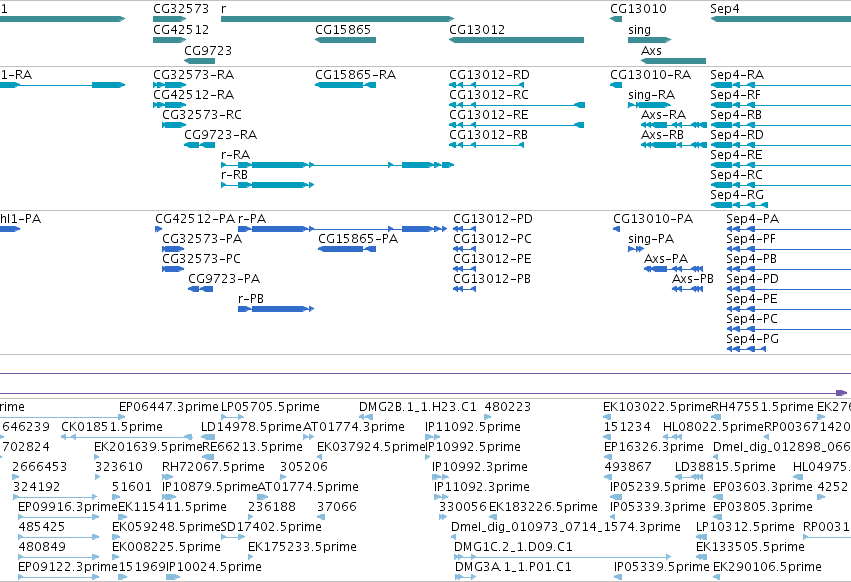The image size is (851, 582).
Task: Select transcript CG13012-RE
Action: point(489,115)
